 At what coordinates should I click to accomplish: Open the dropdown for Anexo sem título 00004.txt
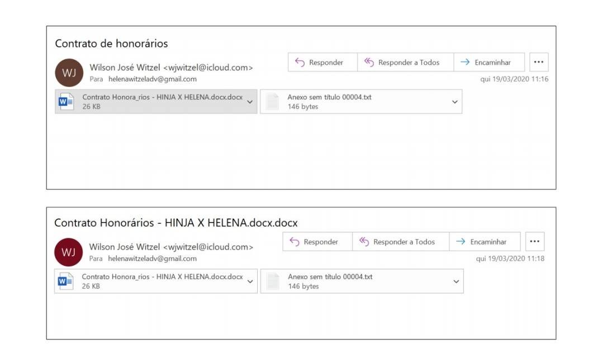tap(454, 101)
